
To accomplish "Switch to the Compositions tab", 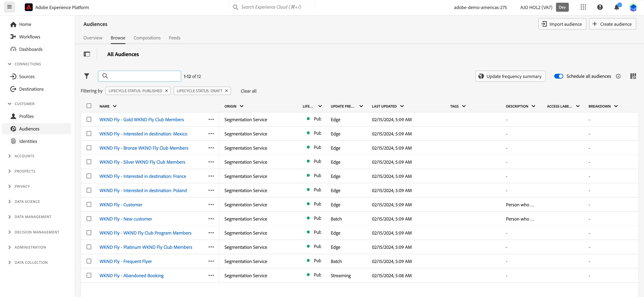I will coord(147,38).
